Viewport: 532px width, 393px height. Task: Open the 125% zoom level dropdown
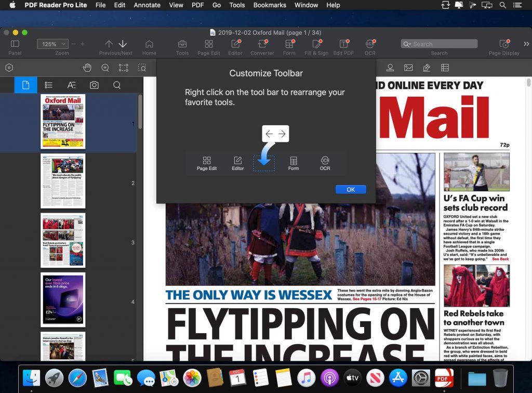click(52, 44)
